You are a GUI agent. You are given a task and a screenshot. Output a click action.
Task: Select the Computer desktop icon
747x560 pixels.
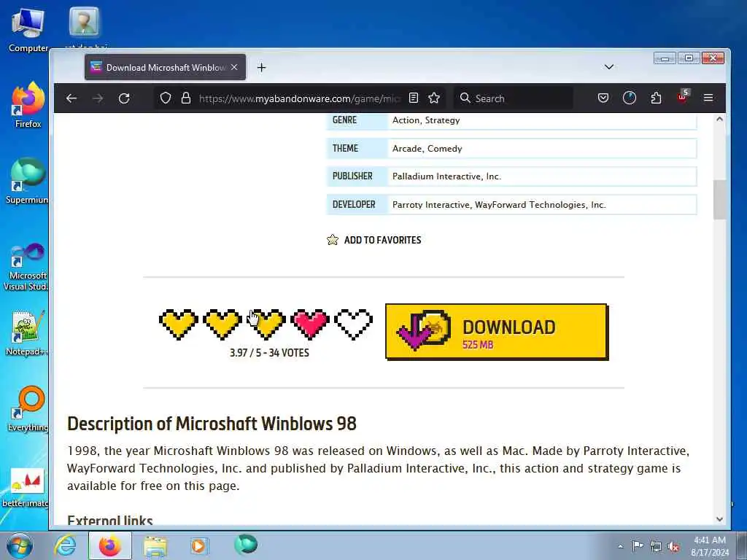pyautogui.click(x=28, y=29)
